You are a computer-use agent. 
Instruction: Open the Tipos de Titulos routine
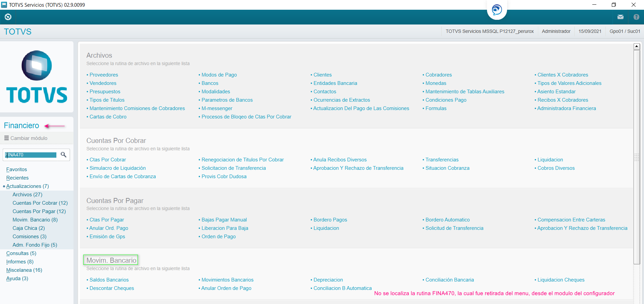(107, 100)
